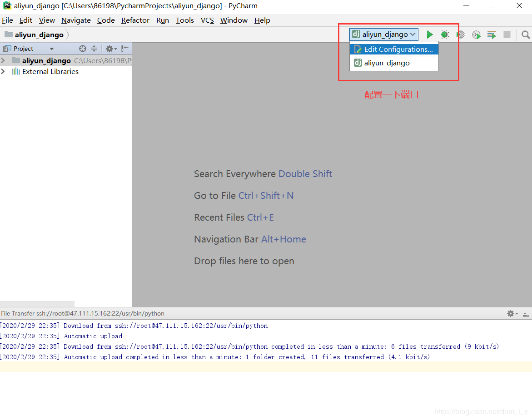Open the VCS menu
The width and height of the screenshot is (532, 420).
pos(207,20)
